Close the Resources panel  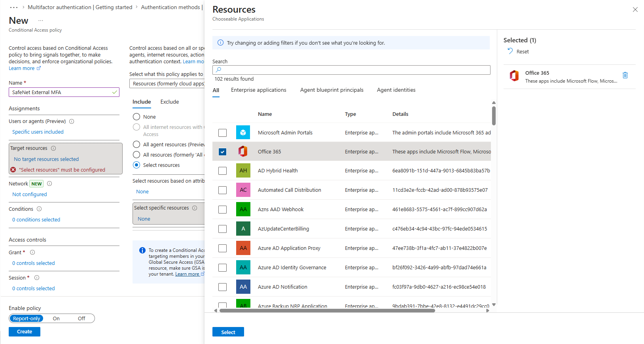(x=635, y=9)
